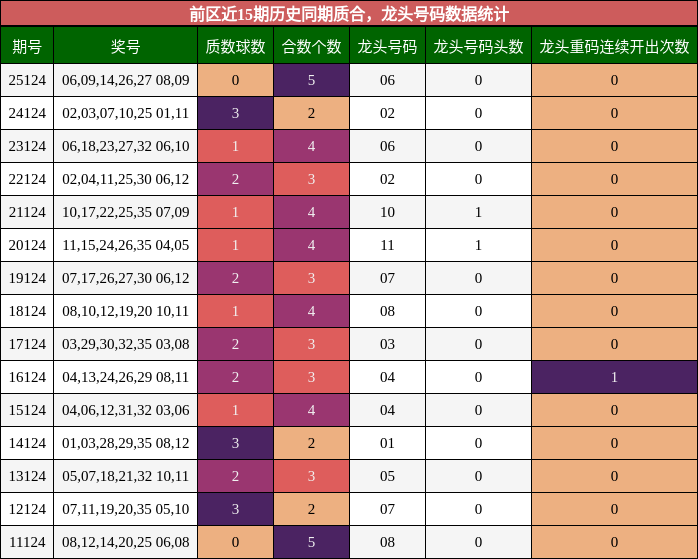Click period number 24124
Viewport: 698px width, 559px height.
pos(27,113)
